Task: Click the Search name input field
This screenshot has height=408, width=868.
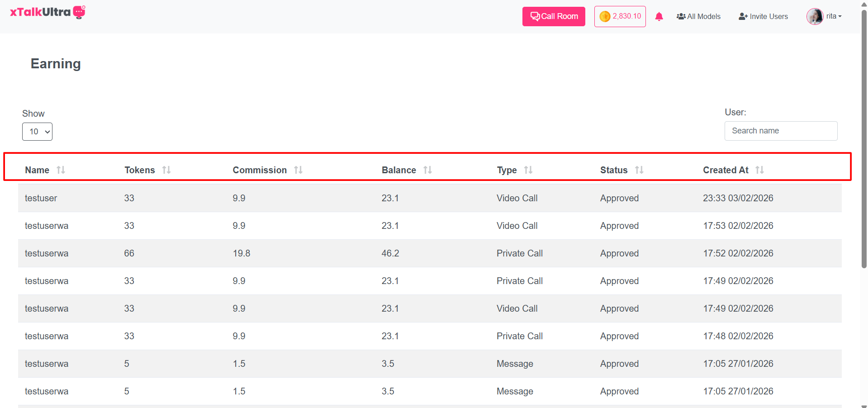Action: click(x=781, y=131)
